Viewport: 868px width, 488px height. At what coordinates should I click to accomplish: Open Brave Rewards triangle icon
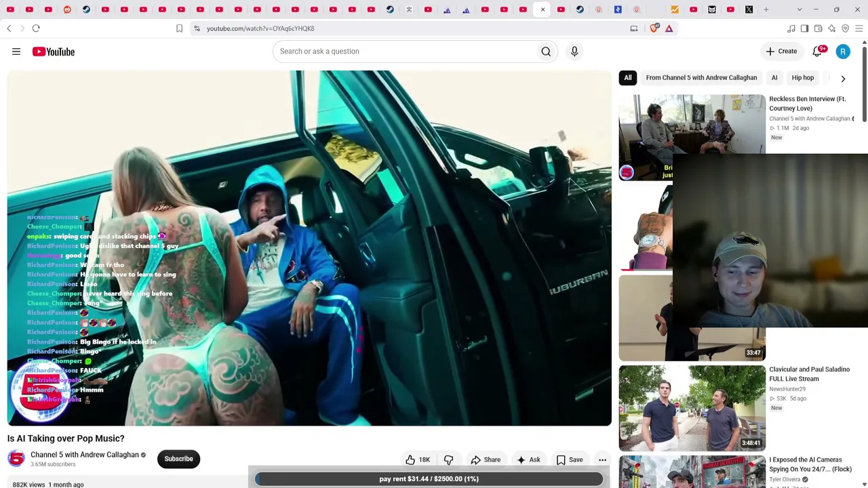click(669, 28)
